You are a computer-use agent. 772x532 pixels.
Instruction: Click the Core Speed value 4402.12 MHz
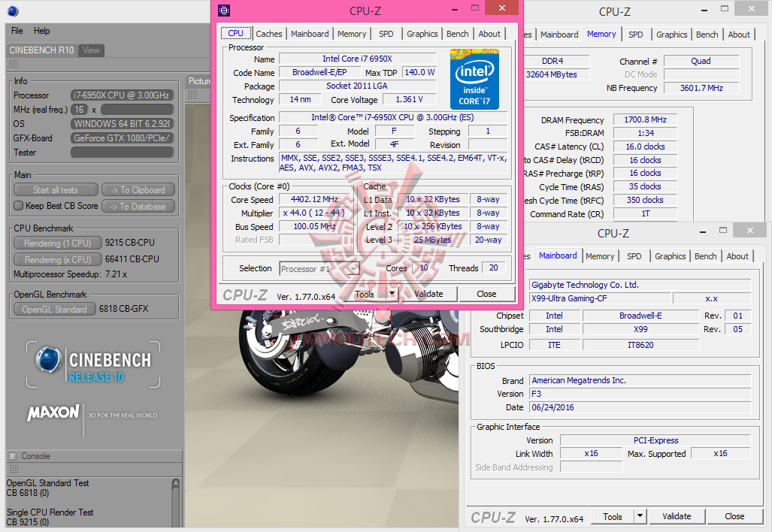click(x=314, y=199)
